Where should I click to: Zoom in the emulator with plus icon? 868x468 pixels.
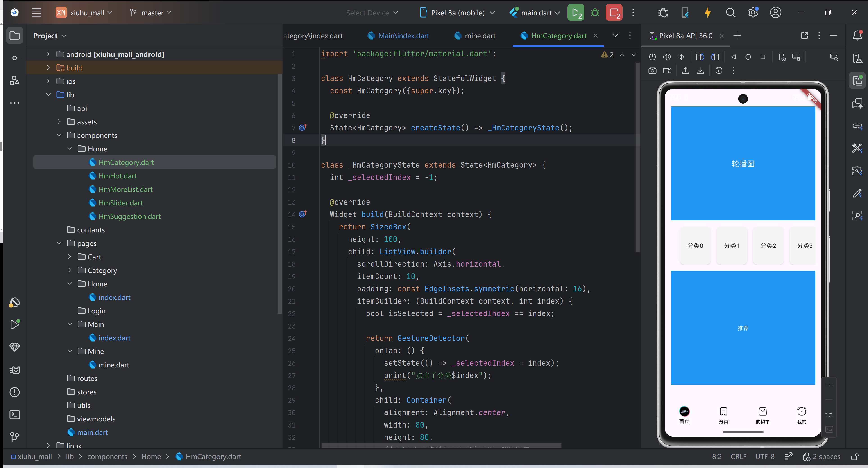[829, 385]
